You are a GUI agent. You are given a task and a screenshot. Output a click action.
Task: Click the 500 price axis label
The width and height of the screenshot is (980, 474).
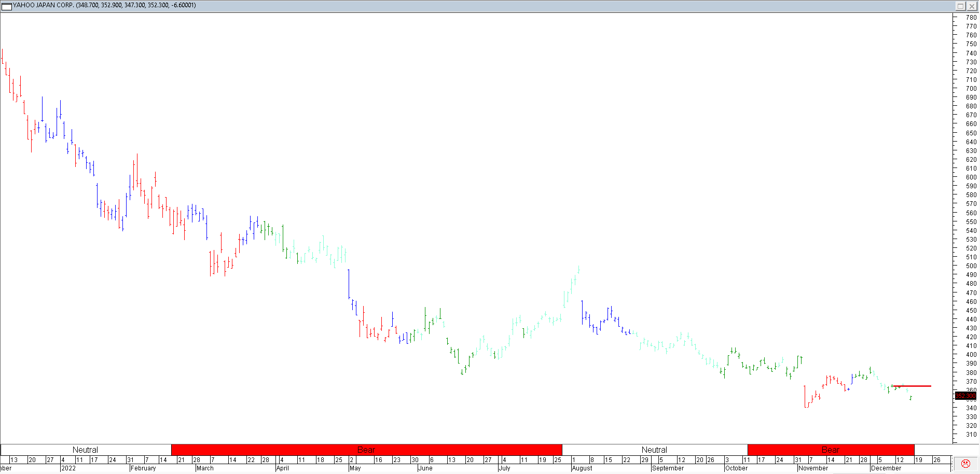pyautogui.click(x=971, y=266)
